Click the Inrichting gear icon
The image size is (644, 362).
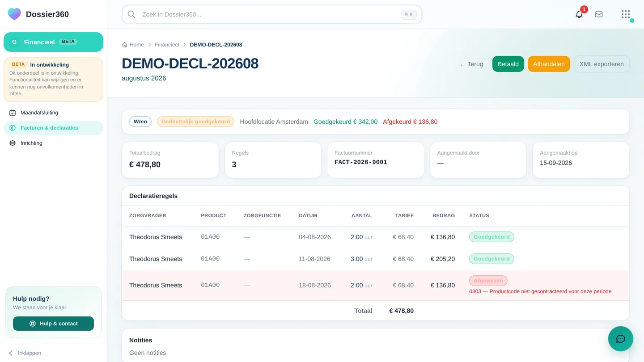13,143
